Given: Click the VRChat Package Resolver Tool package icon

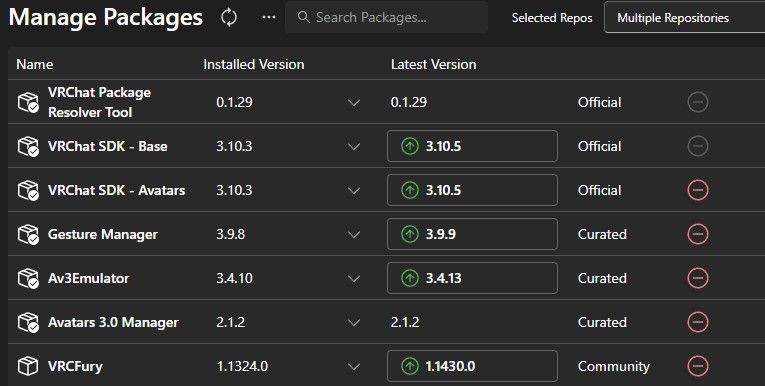Looking at the screenshot, I should pos(28,102).
